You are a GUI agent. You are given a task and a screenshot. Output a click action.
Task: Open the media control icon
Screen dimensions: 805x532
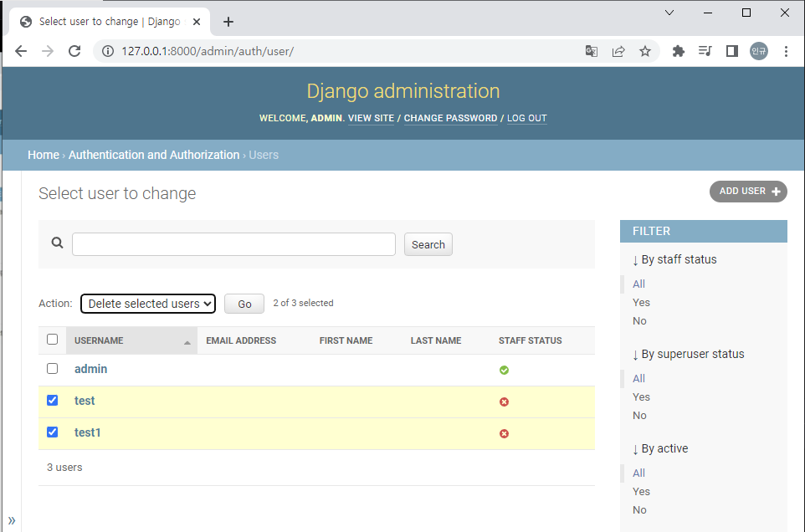click(x=705, y=51)
